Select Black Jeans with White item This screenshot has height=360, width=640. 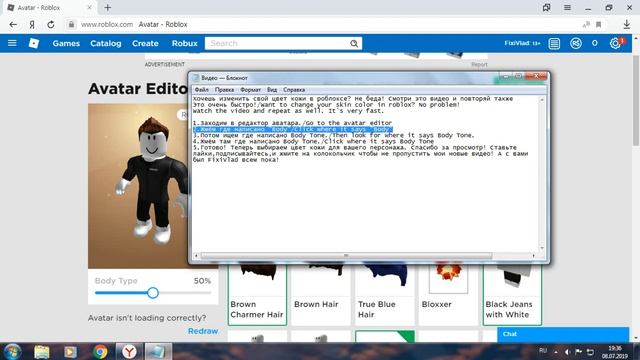(x=512, y=295)
